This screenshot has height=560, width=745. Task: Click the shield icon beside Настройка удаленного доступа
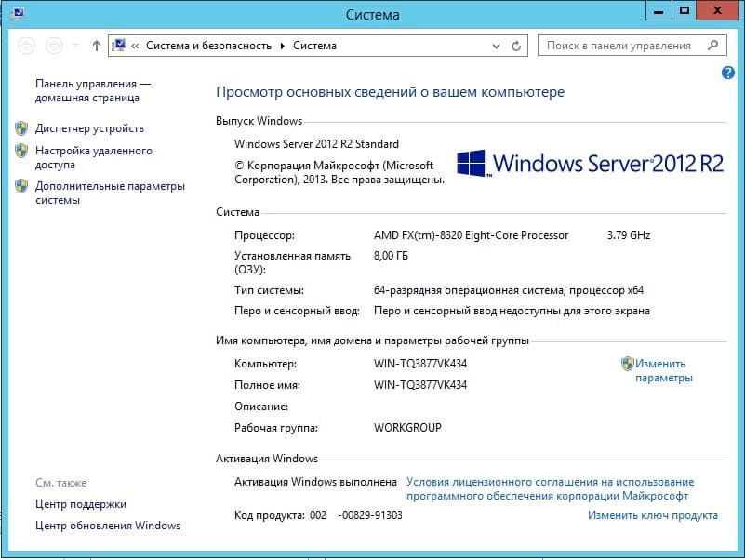point(21,151)
